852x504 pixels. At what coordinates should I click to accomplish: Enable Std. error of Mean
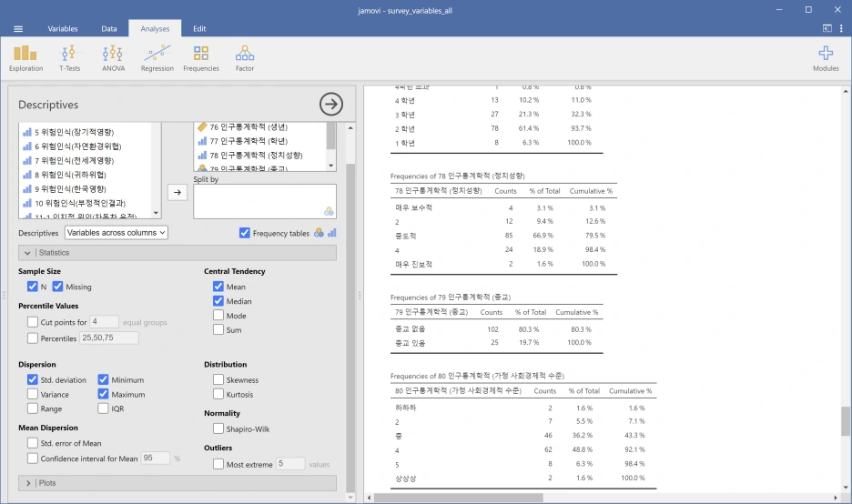(33, 443)
